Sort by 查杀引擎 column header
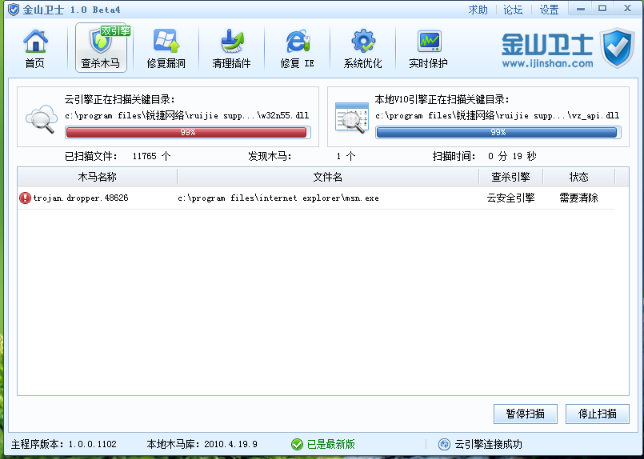 (511, 177)
